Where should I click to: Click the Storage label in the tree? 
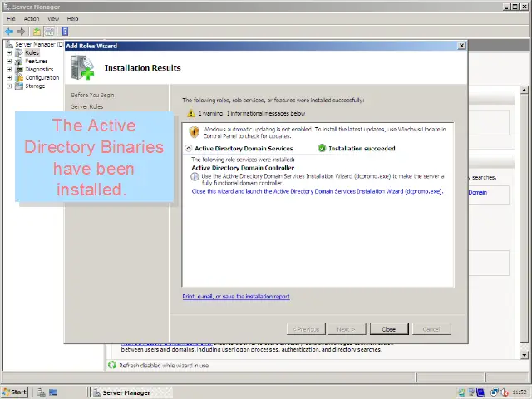pos(35,86)
